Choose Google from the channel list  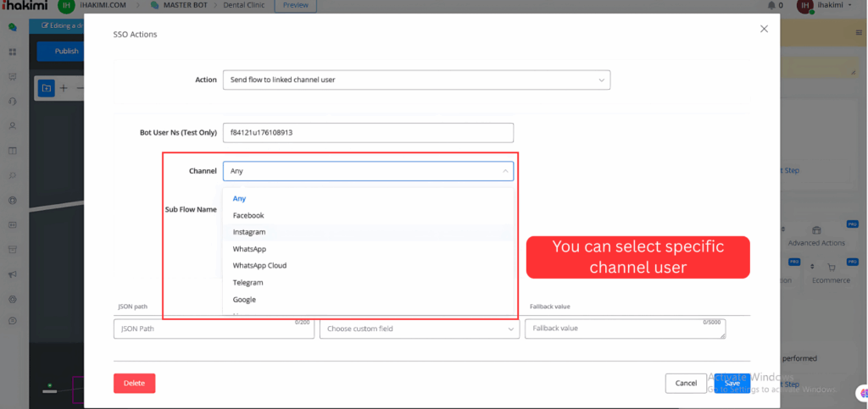pos(244,300)
